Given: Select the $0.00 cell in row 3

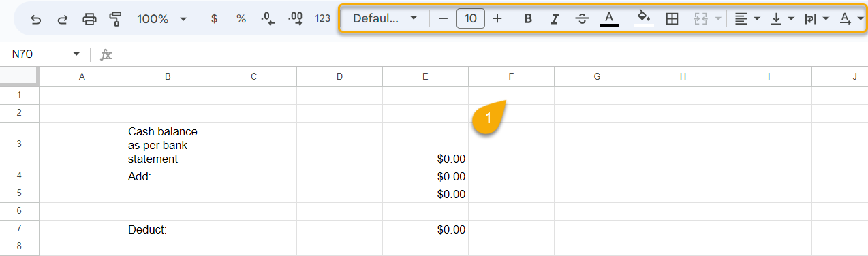Looking at the screenshot, I should click(x=426, y=145).
